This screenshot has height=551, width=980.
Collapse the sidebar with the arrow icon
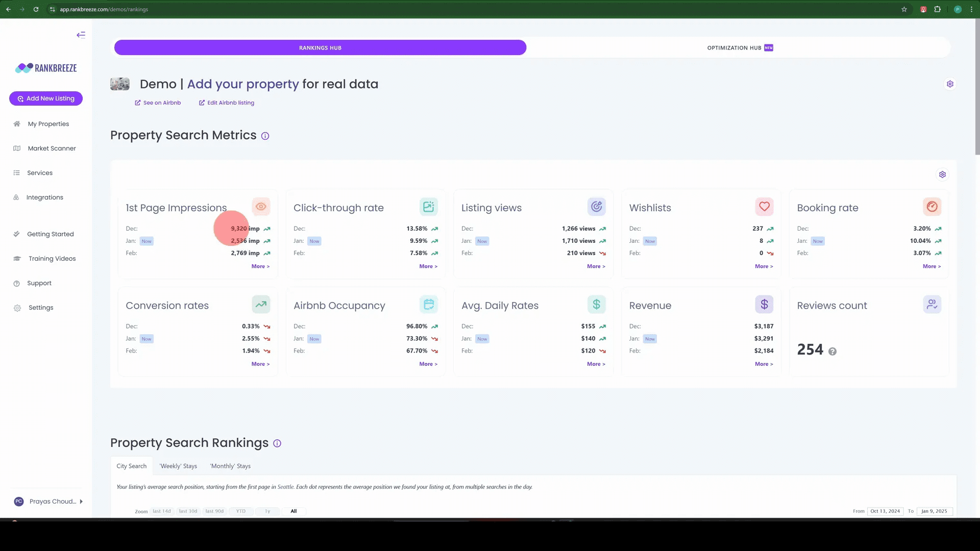tap(81, 35)
